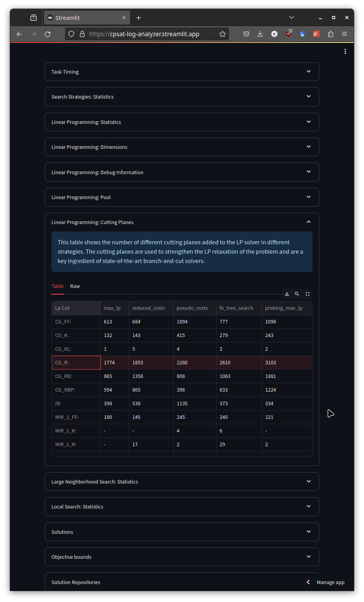
Task: Select the Streamlit browser tab
Action: pyautogui.click(x=87, y=18)
